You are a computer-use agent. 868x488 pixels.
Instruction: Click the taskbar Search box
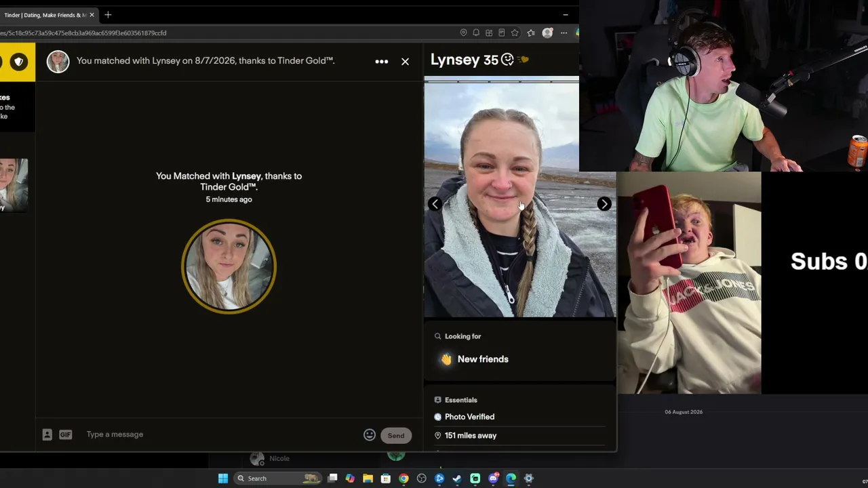(x=277, y=479)
